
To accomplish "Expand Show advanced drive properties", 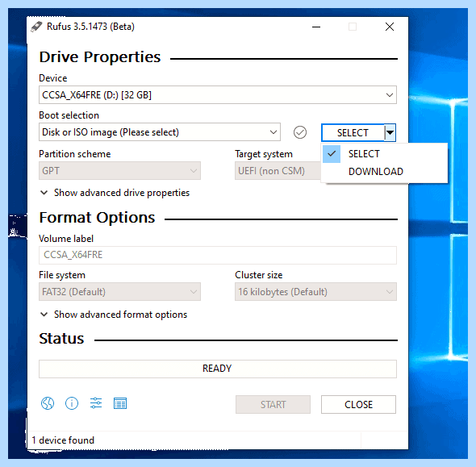I will pyautogui.click(x=115, y=193).
